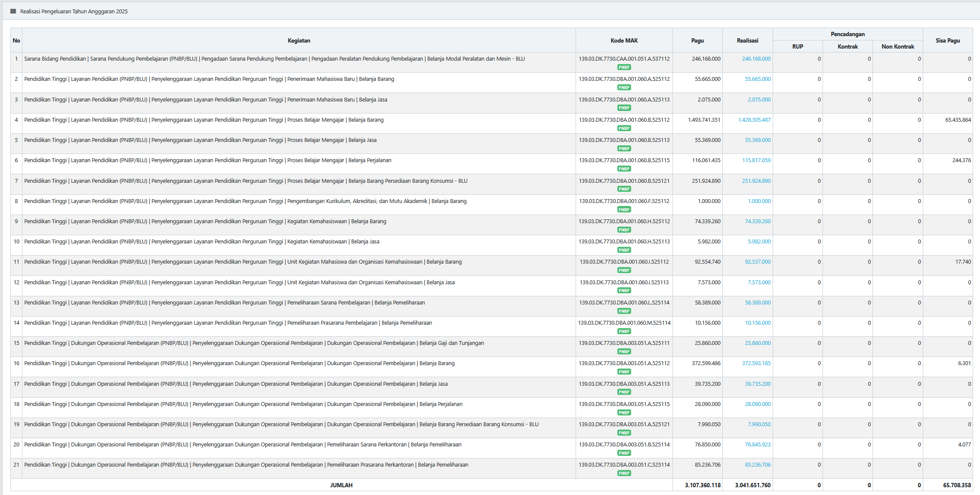The width and height of the screenshot is (980, 495).
Task: Click the hamburger list icon beside panel title
Action: pos(13,11)
